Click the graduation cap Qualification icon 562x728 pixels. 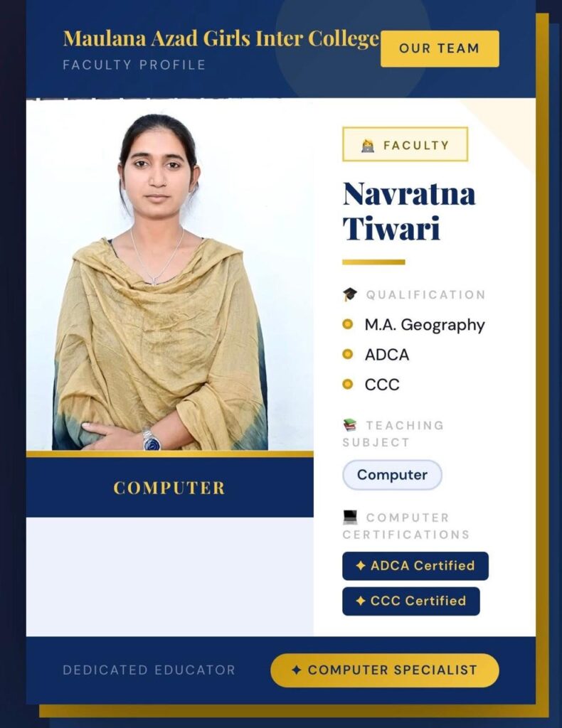pos(350,294)
